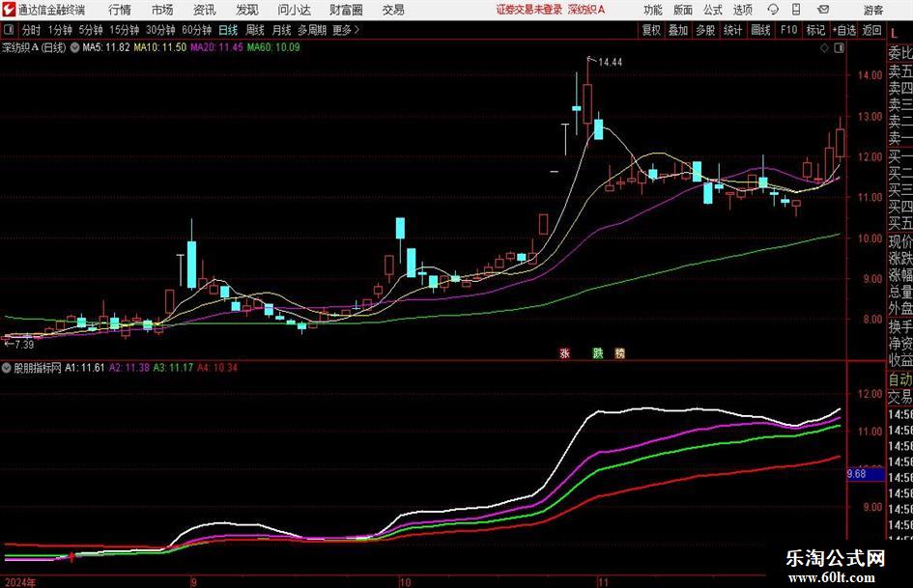
Task: Click the 标记 mark button
Action: 815,30
